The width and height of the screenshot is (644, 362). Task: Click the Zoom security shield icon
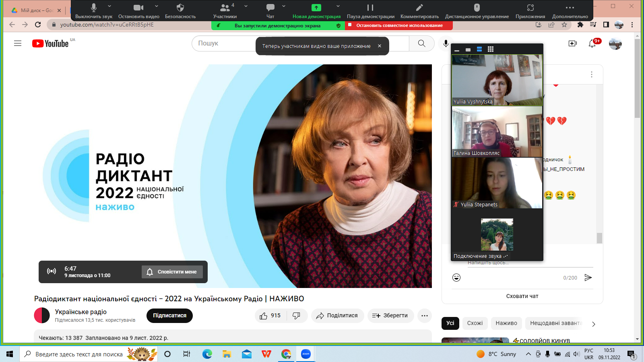coord(180,8)
